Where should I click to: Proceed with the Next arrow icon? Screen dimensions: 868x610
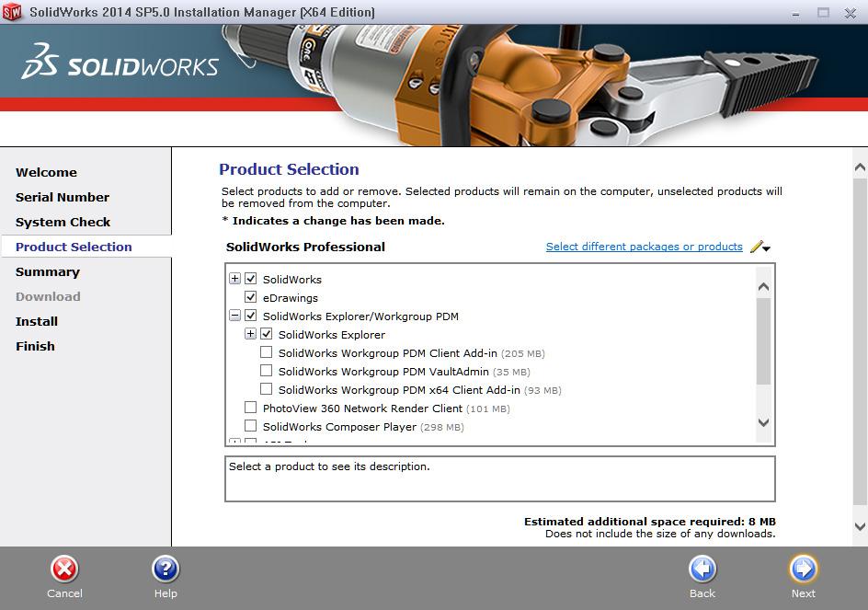[804, 569]
